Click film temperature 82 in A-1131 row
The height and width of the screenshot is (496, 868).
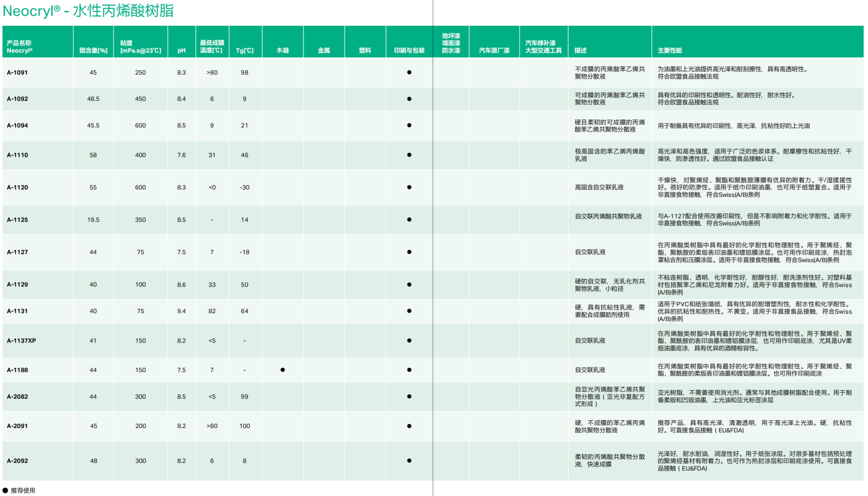pyautogui.click(x=212, y=311)
